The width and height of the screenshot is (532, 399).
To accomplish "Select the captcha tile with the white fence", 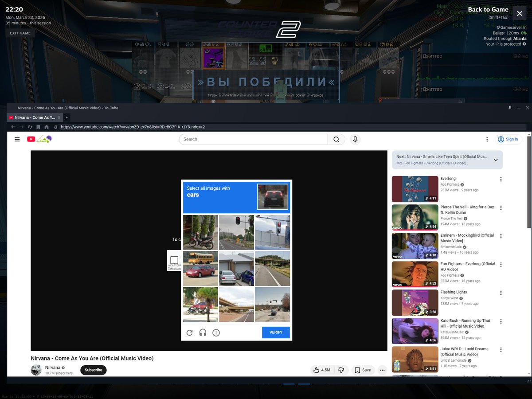I will [272, 232].
